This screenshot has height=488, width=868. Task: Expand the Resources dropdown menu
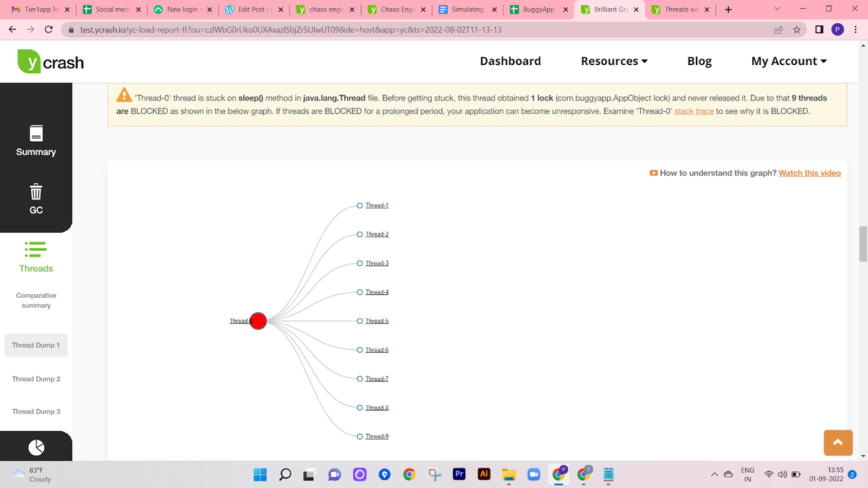[614, 61]
